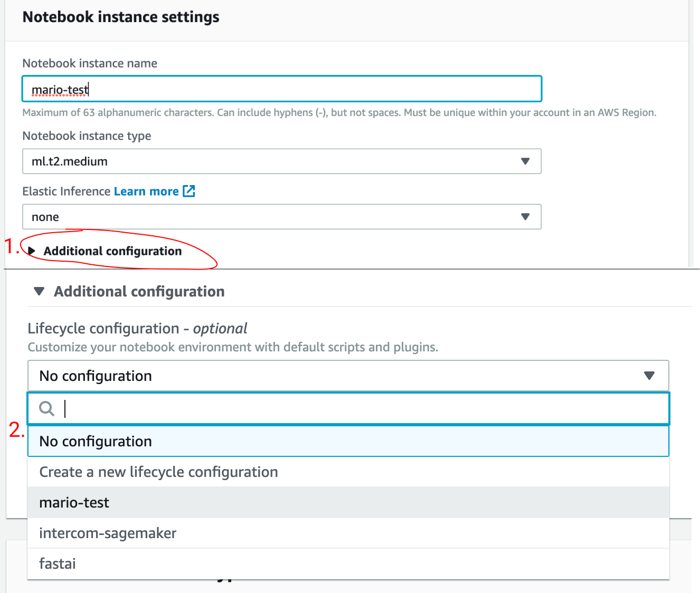700x593 pixels.
Task: Collapse the expanded Additional configuration section
Action: point(139,292)
